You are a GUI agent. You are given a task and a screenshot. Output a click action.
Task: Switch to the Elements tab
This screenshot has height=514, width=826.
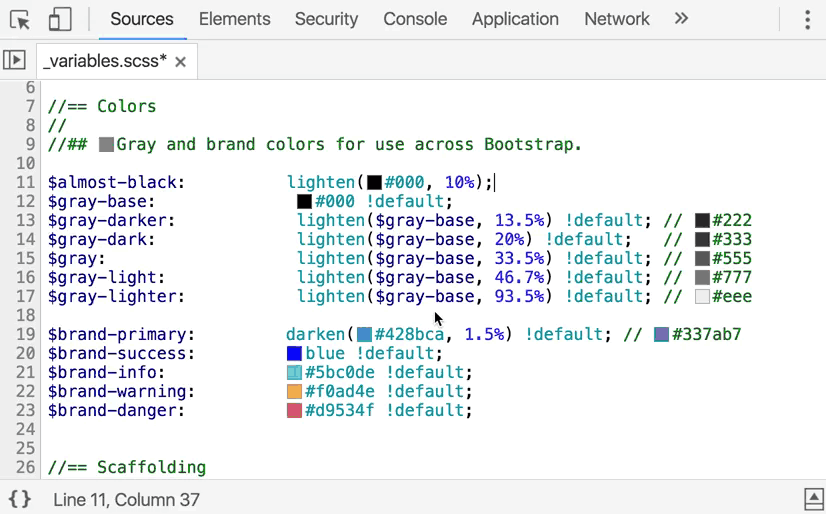[x=234, y=19]
